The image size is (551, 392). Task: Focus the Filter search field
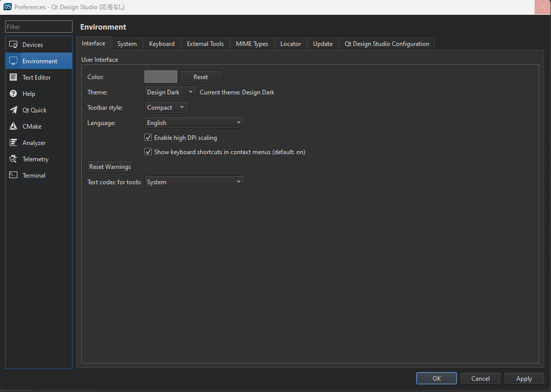tap(39, 27)
